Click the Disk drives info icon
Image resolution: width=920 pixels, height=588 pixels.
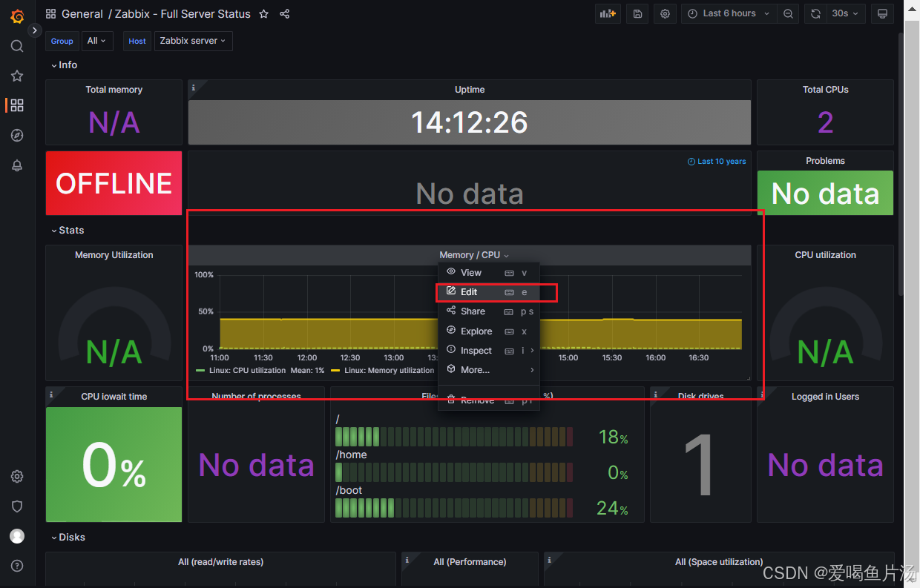(657, 394)
